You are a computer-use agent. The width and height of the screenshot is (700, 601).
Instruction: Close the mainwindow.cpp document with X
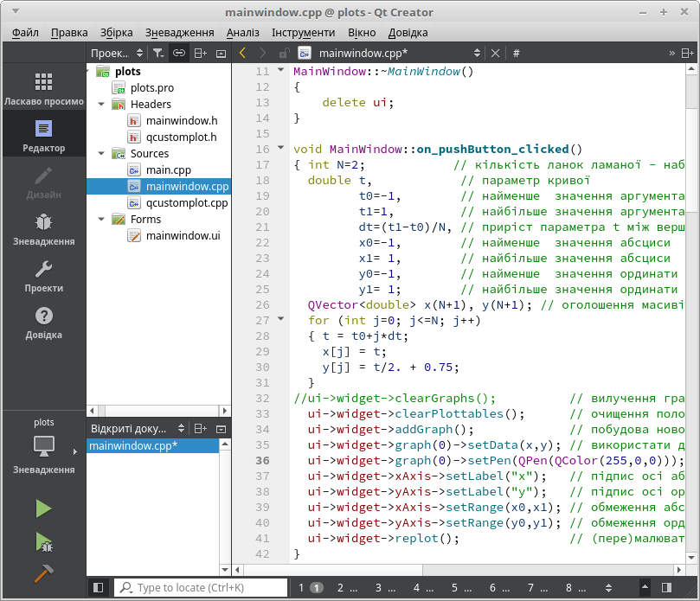(x=495, y=53)
